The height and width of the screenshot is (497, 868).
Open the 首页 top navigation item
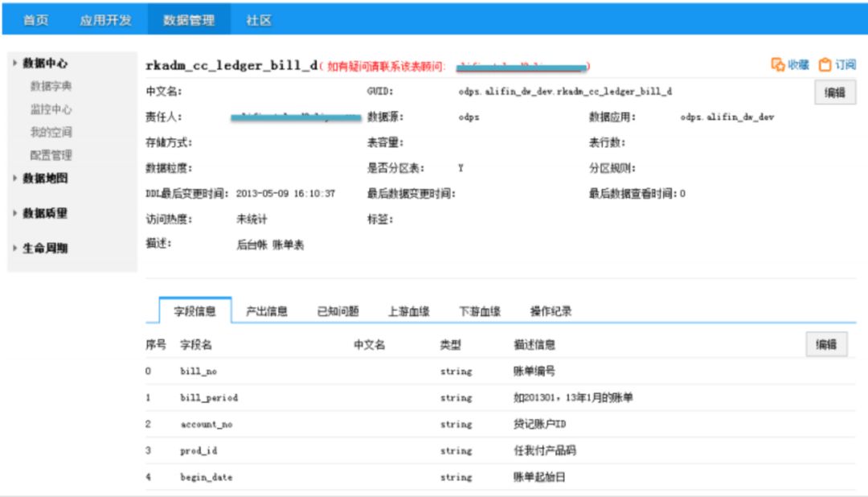click(x=35, y=21)
